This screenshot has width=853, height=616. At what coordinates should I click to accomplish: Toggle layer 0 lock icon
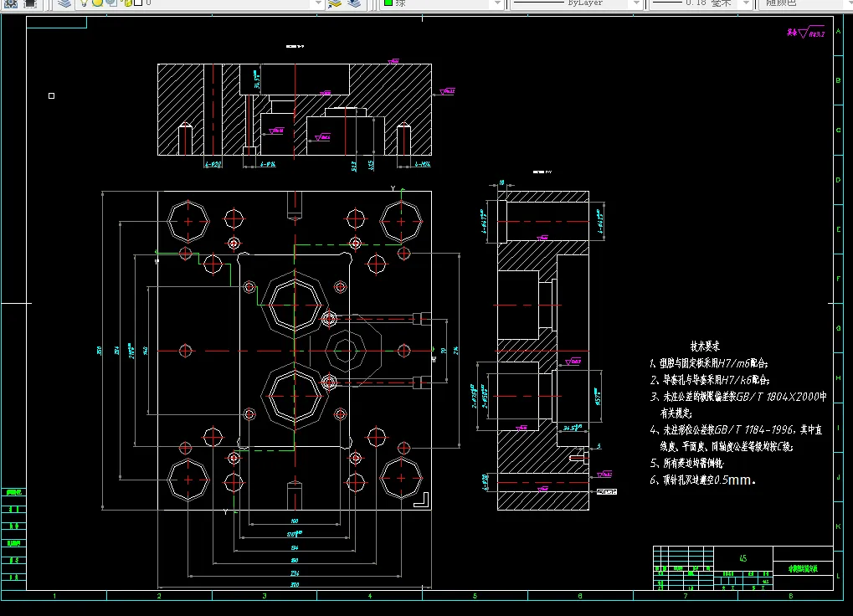[128, 3]
